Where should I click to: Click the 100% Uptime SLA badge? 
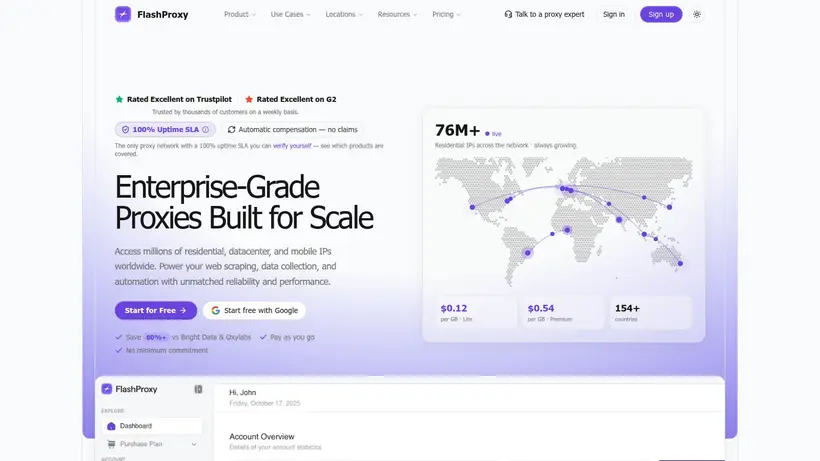tap(165, 130)
